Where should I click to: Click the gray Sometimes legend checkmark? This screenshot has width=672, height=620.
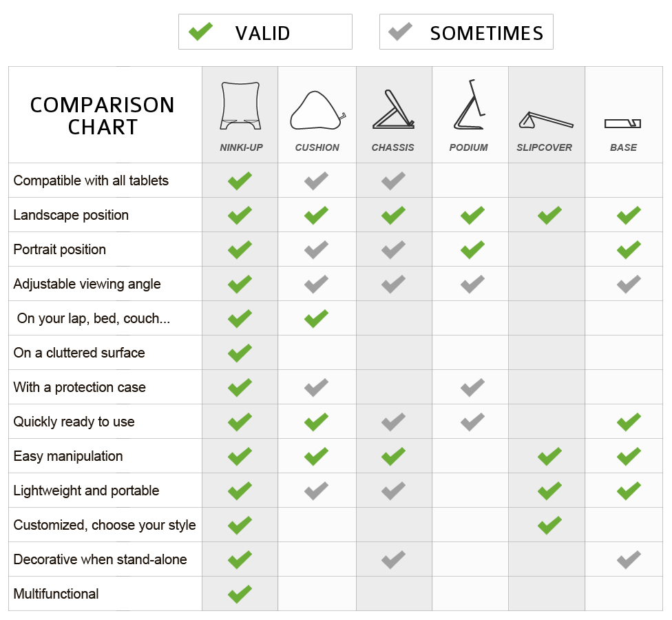click(x=400, y=31)
